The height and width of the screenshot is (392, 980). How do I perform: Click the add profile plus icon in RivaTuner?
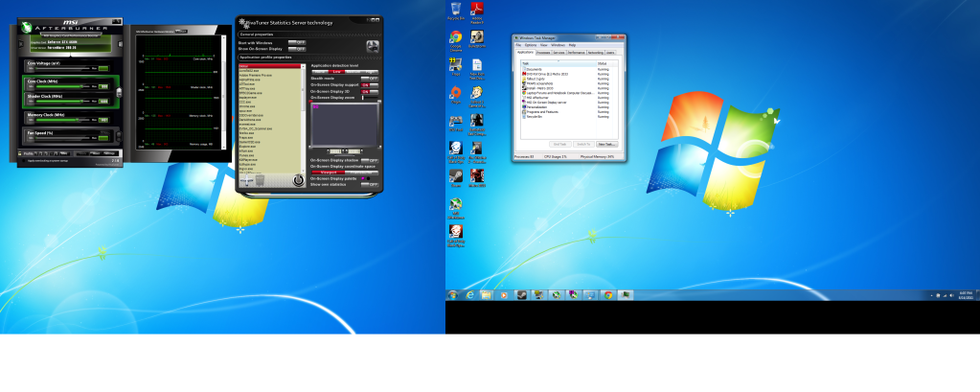(x=246, y=179)
